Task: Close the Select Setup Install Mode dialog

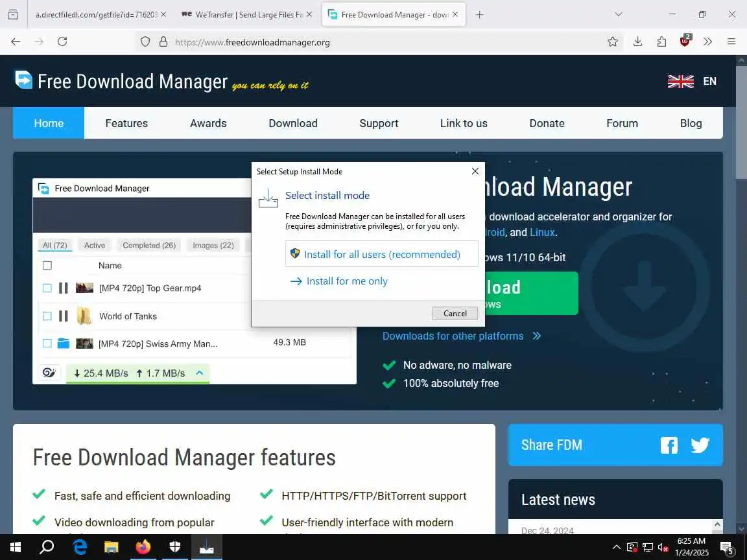Action: [x=475, y=171]
